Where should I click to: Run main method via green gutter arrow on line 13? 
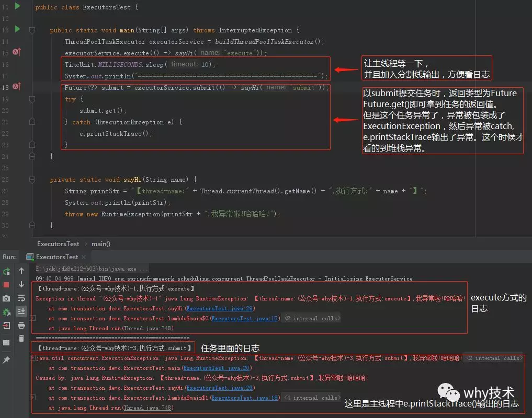(x=17, y=29)
